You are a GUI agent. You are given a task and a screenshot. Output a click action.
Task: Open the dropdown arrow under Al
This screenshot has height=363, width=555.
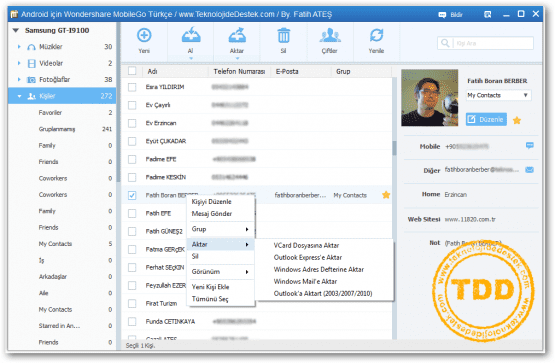(191, 58)
